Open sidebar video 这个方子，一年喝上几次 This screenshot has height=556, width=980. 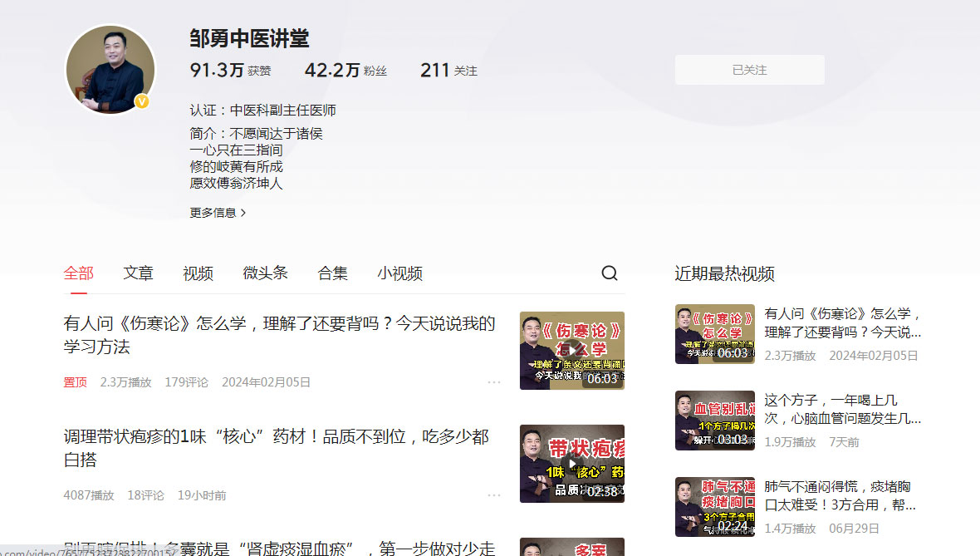pyautogui.click(x=842, y=409)
